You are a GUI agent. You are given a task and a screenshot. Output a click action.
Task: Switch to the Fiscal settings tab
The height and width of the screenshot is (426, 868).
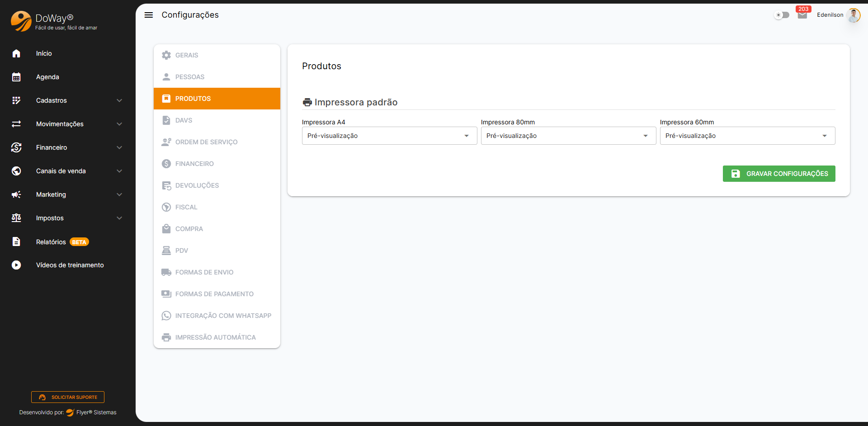[x=186, y=207]
